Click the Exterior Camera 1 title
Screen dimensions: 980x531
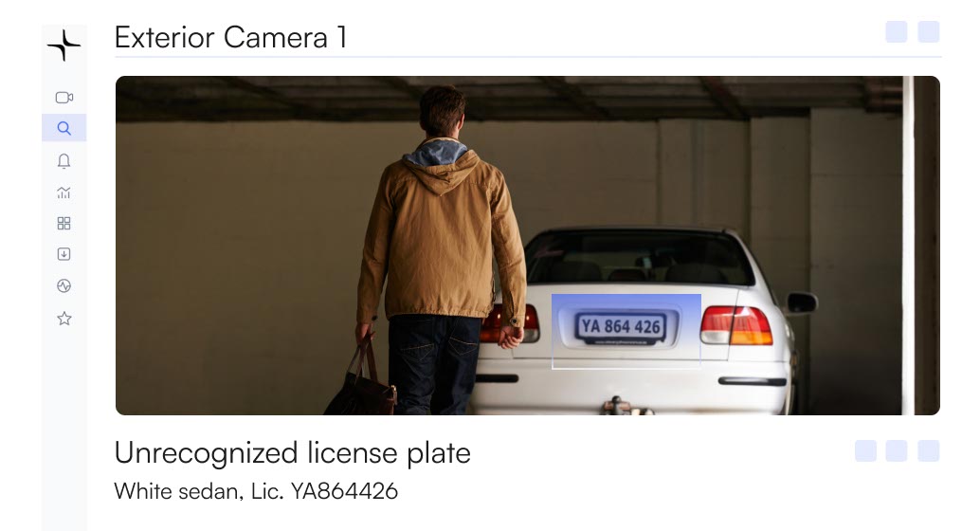(230, 38)
